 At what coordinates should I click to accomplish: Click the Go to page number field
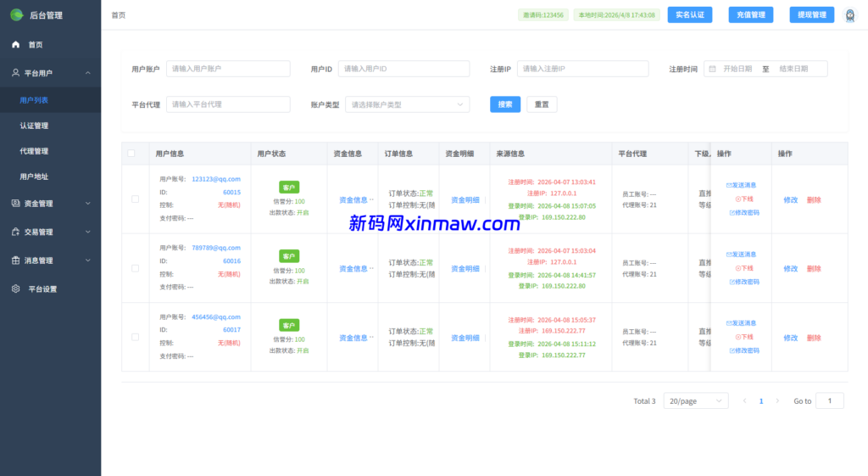pos(830,400)
